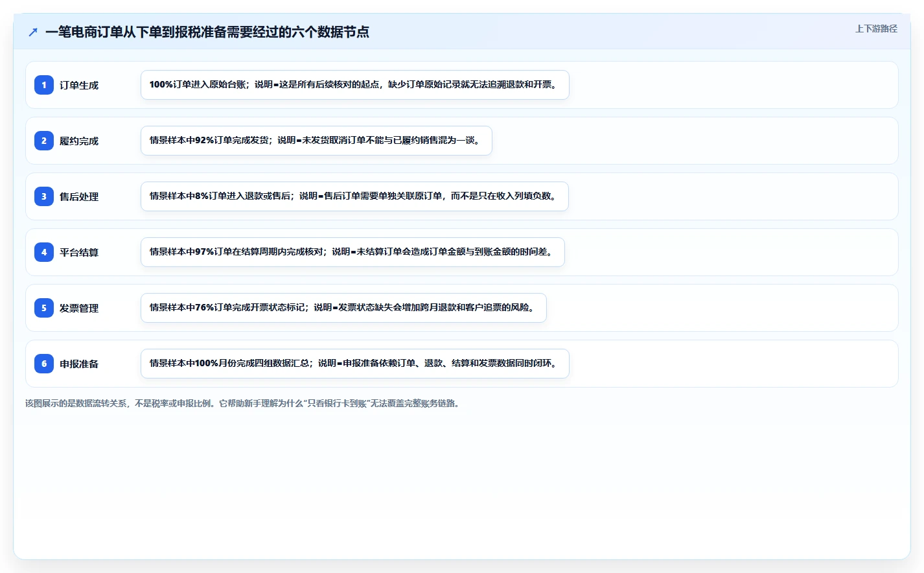This screenshot has height=573, width=924.
Task: Click the description box starting 100%订单进入原始台账
Action: 355,85
